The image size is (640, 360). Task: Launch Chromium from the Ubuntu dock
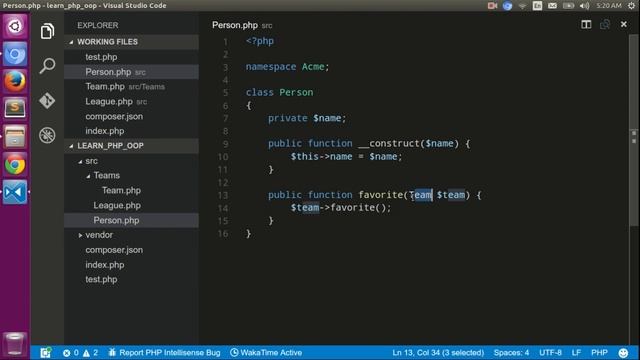pos(15,54)
